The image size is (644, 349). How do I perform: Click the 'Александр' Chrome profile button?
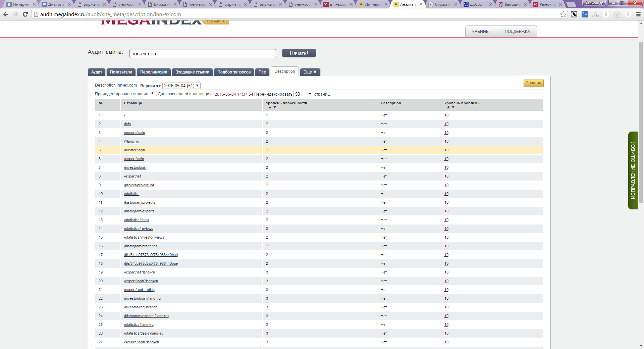594,3
